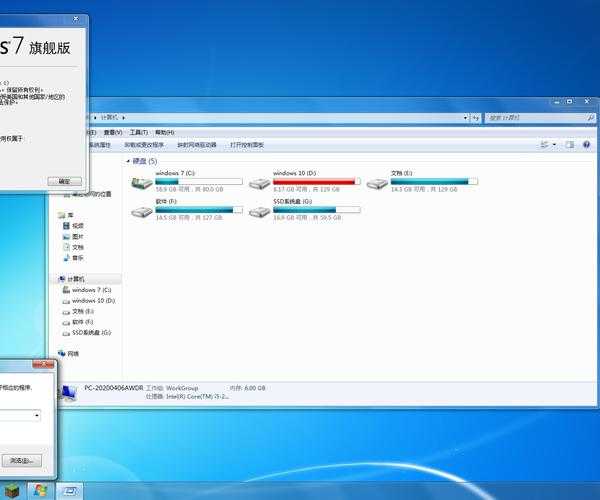Open the combo box dropdown in Run dialog
The width and height of the screenshot is (600, 500).
[37, 415]
